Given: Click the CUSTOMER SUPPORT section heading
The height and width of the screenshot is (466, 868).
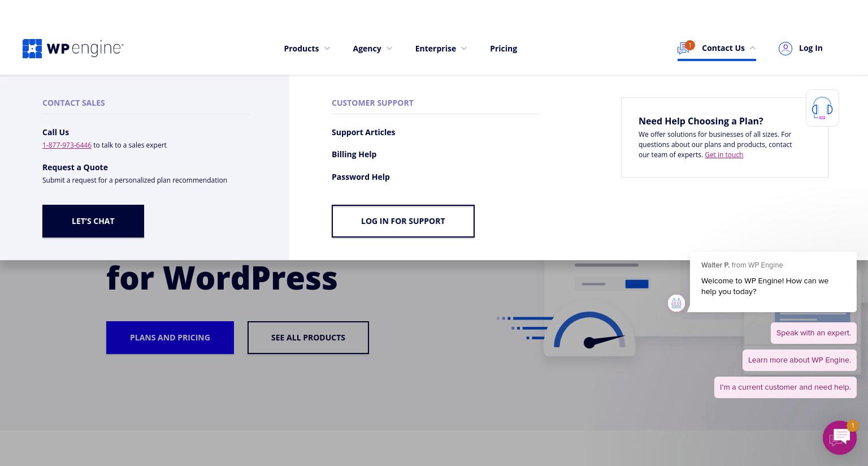Looking at the screenshot, I should coord(372,103).
